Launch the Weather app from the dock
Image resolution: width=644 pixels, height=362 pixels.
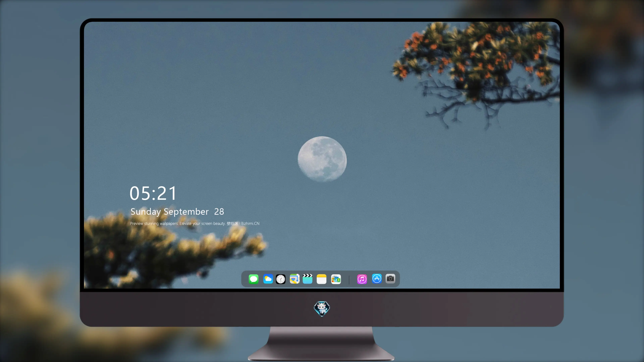coord(268,279)
